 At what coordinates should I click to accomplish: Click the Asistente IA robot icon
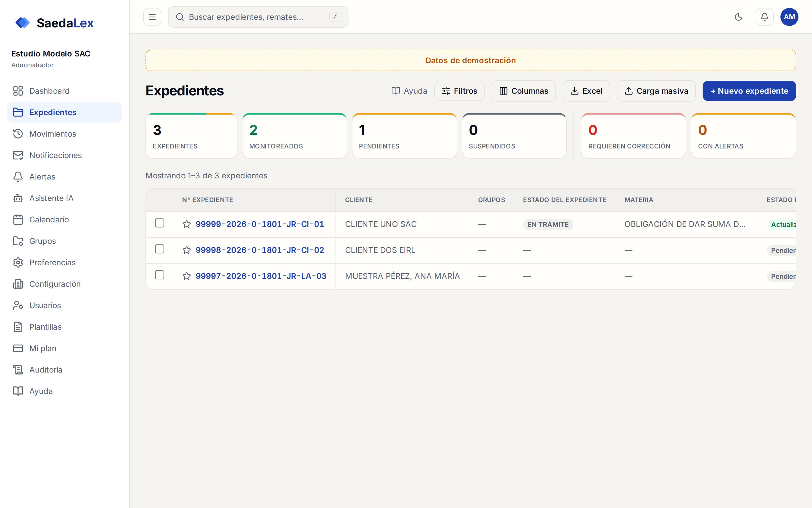pyautogui.click(x=18, y=198)
